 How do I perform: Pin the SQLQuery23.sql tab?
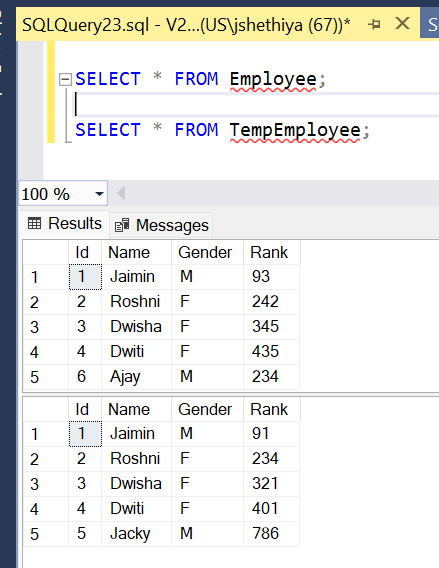click(x=375, y=25)
